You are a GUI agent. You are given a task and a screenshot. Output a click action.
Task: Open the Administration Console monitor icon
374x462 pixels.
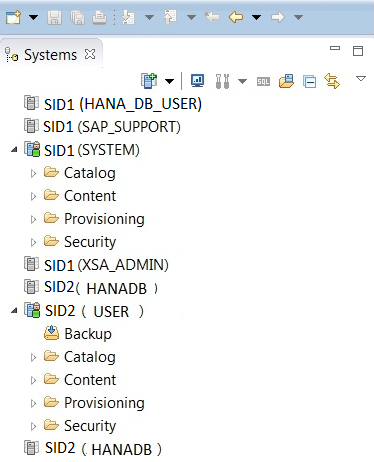pos(197,81)
